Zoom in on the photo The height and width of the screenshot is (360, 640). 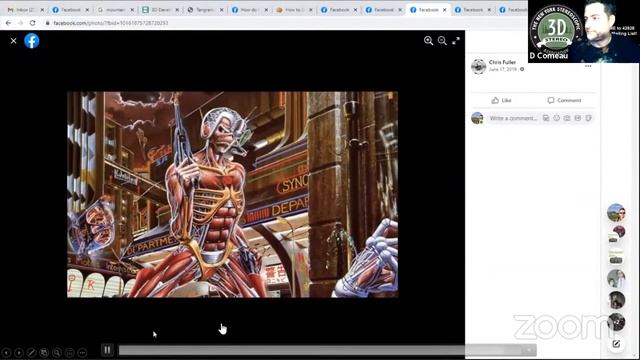pos(428,40)
